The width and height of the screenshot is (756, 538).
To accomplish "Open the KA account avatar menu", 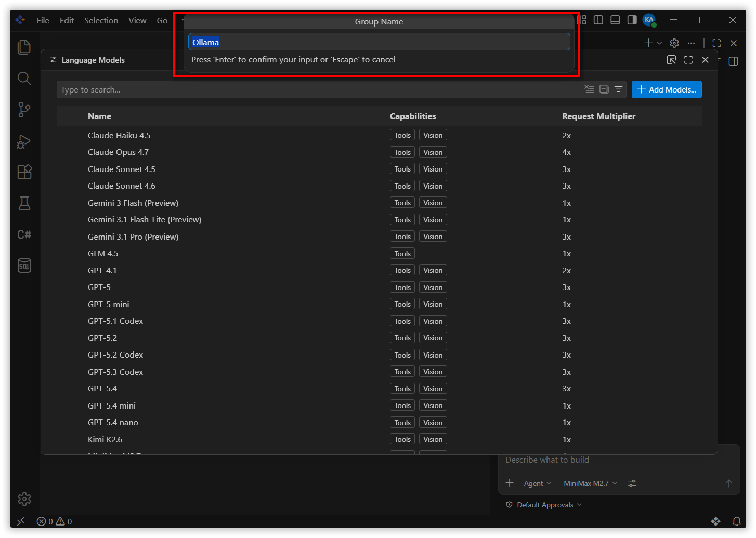I will pyautogui.click(x=649, y=20).
